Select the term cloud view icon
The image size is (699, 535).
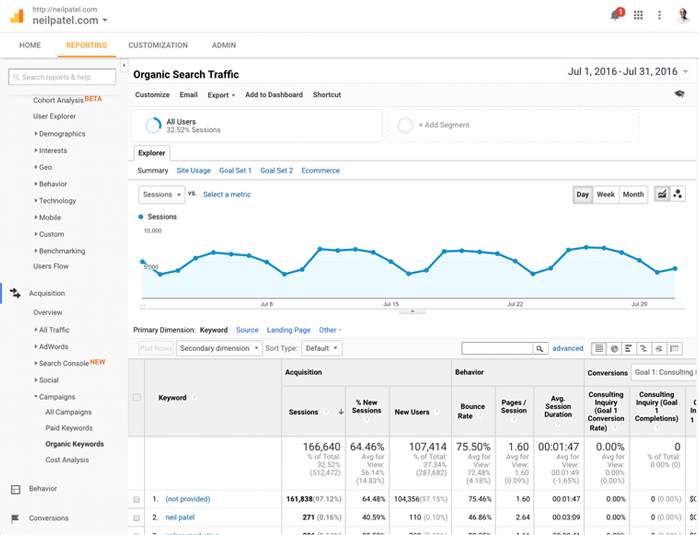(x=659, y=349)
